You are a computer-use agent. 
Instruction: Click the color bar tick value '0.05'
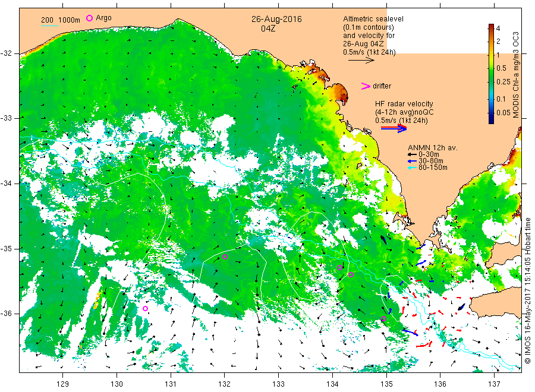tap(503, 113)
